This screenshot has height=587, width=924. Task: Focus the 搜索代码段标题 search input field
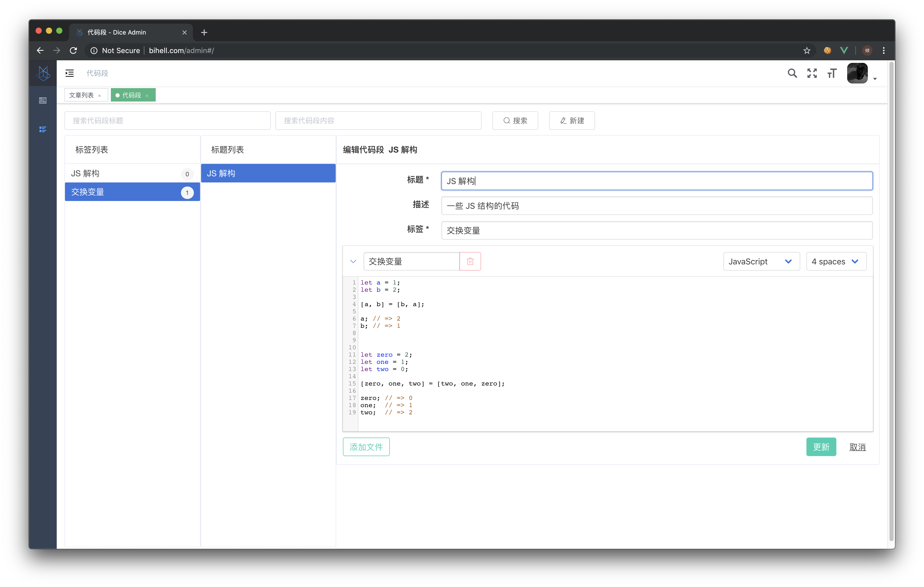point(167,121)
